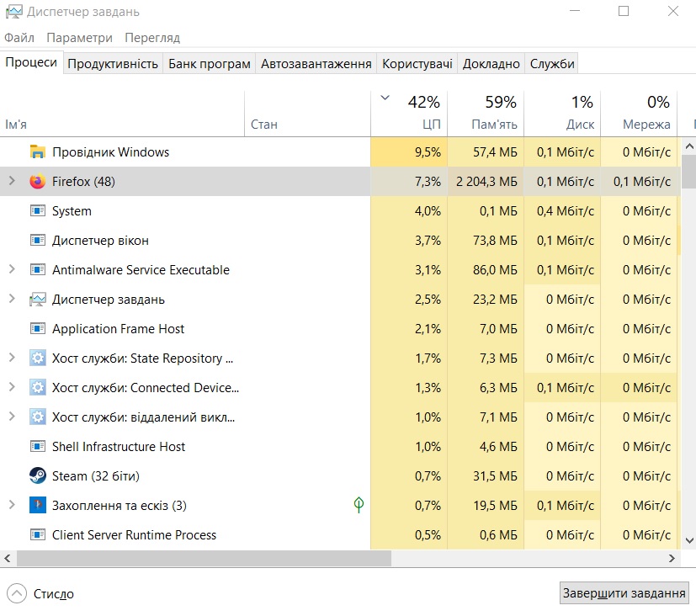Click the Windows Explorer folder icon

coord(38,151)
